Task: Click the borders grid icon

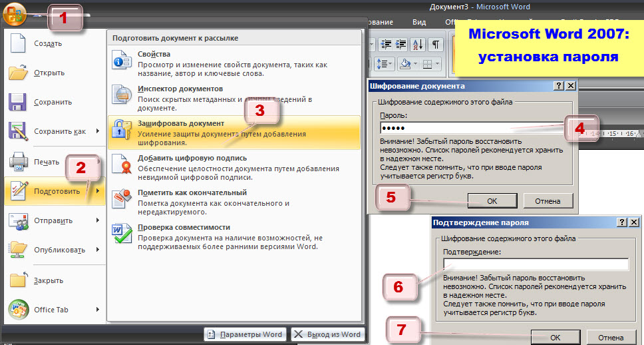Action: [428, 64]
